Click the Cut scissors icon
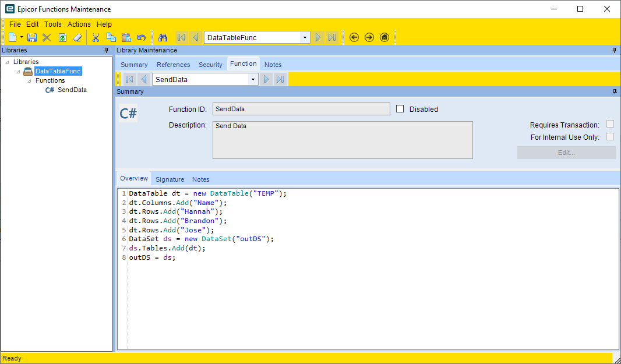621x364 pixels. pos(96,38)
